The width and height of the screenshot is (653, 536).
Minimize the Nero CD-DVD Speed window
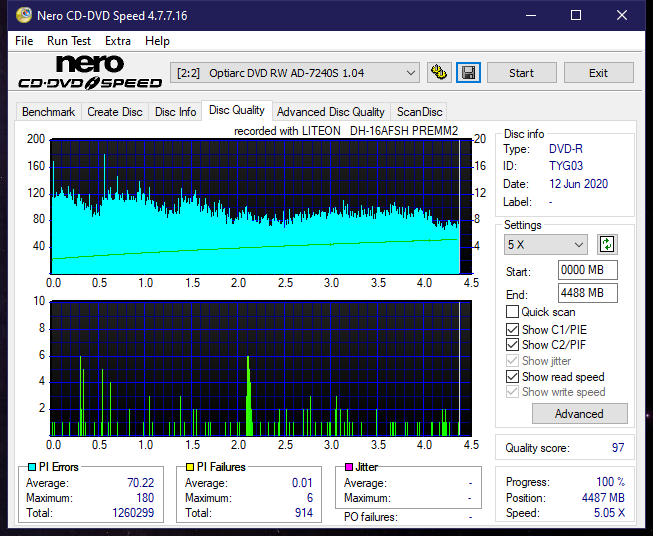(x=531, y=15)
